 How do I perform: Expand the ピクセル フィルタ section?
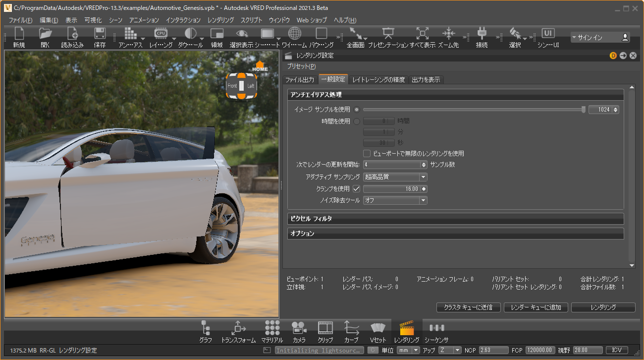pos(455,219)
